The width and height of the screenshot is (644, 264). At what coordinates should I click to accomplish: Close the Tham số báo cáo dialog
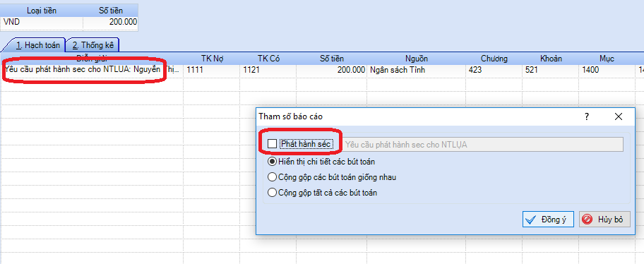point(619,116)
